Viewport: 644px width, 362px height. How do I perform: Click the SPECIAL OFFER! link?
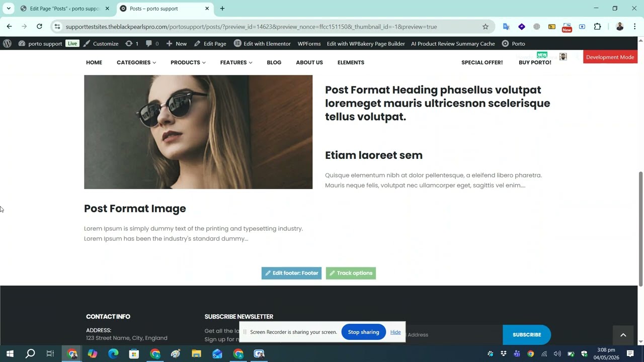[x=482, y=62]
